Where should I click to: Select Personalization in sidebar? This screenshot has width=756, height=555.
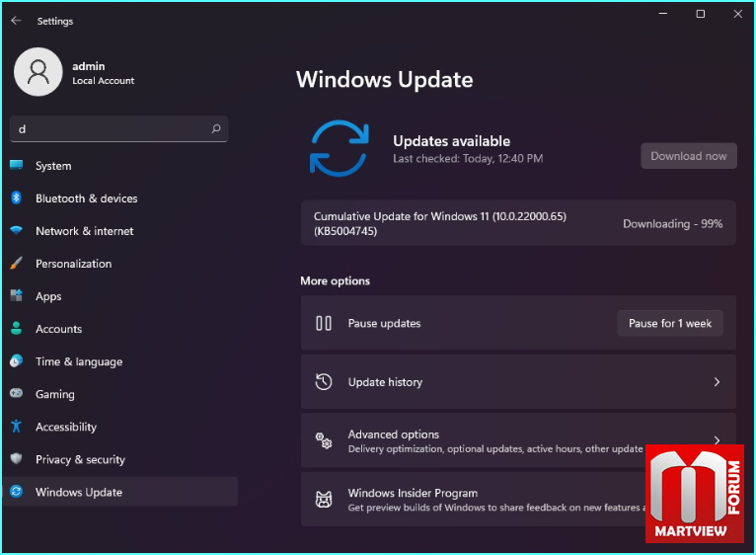click(120, 264)
